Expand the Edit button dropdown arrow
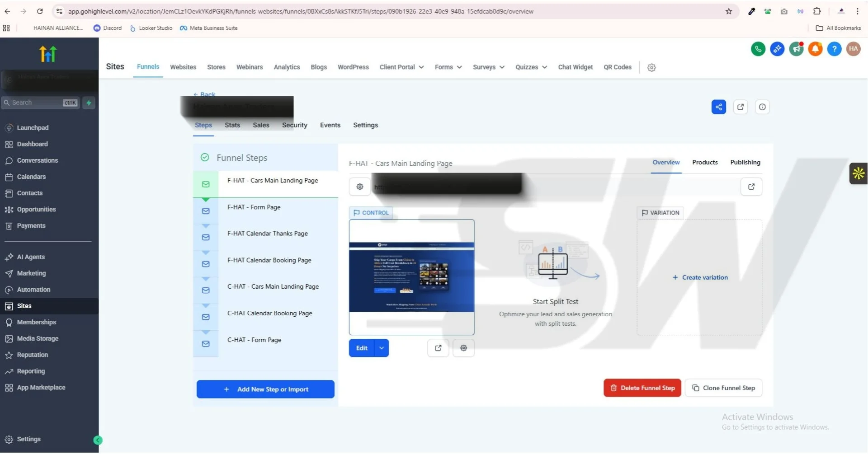Screen dimensions: 868x454 pyautogui.click(x=382, y=348)
